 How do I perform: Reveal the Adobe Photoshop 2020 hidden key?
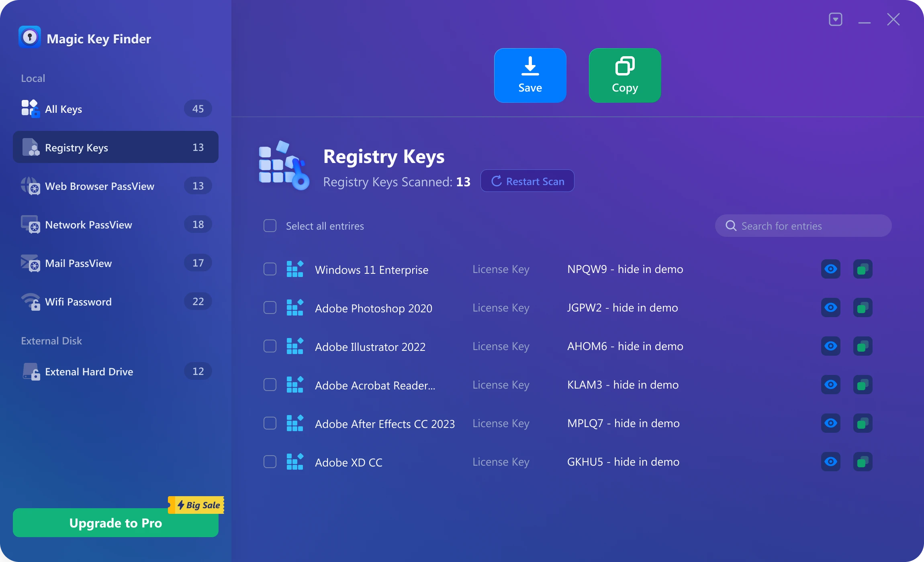pos(830,307)
